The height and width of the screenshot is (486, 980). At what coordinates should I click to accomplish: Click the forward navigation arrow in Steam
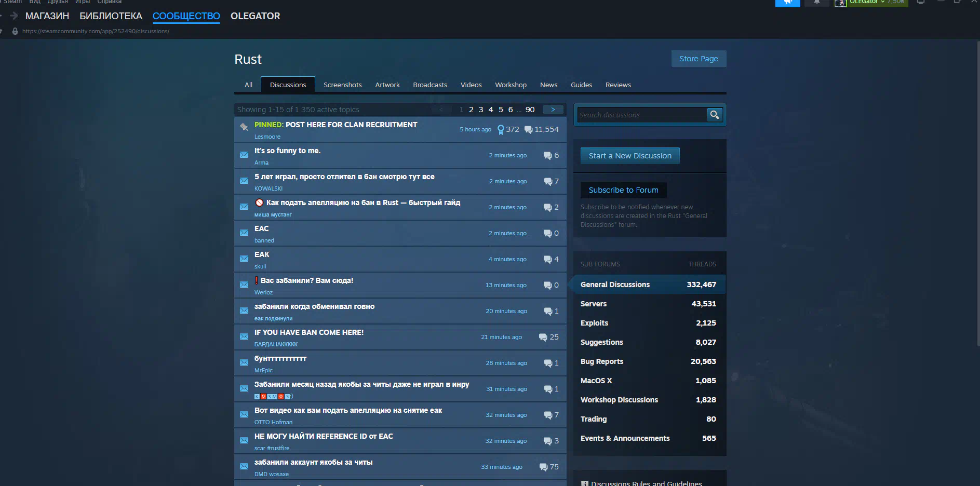click(14, 16)
